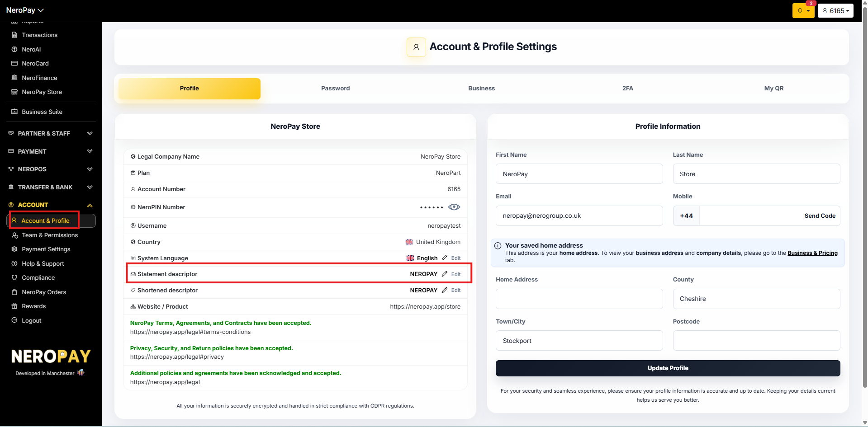This screenshot has width=868, height=427.
Task: Click the Town/City input field
Action: (579, 341)
